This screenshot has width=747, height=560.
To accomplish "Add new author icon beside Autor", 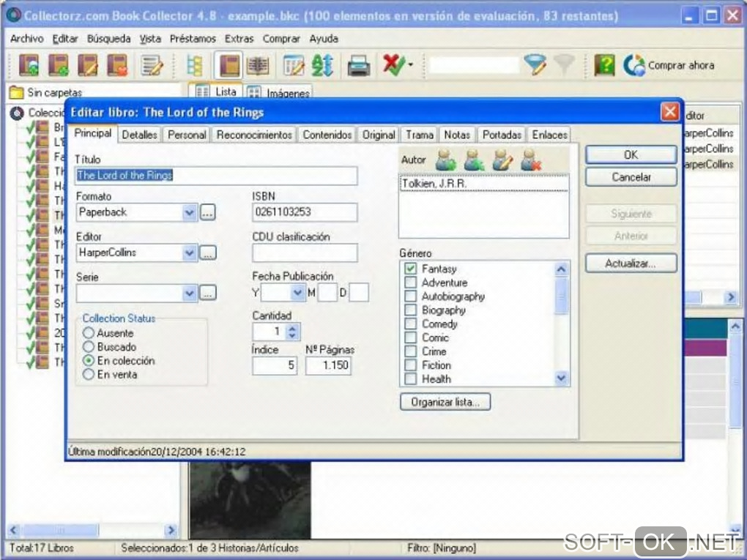I will (445, 160).
